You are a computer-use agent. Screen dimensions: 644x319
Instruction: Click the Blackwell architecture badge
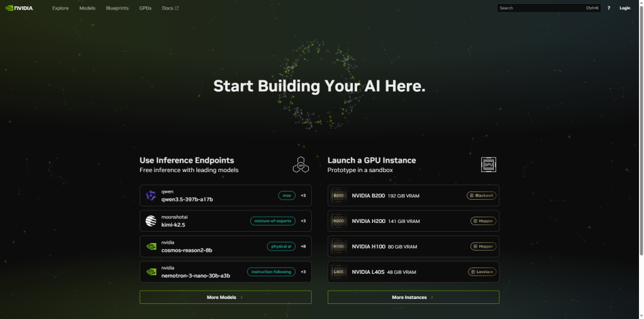coord(482,195)
